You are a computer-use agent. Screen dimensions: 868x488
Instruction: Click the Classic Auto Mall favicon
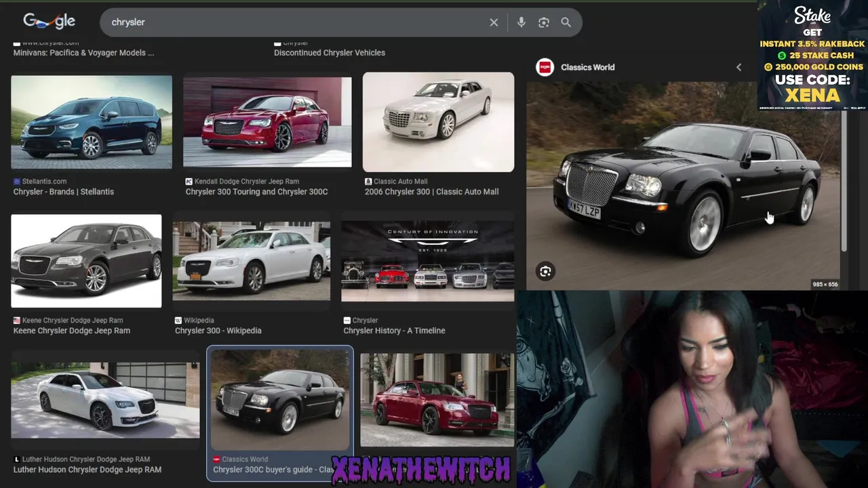pos(368,182)
